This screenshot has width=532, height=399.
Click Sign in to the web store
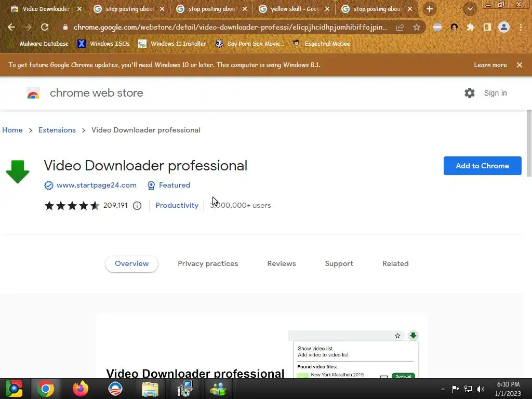coord(495,94)
